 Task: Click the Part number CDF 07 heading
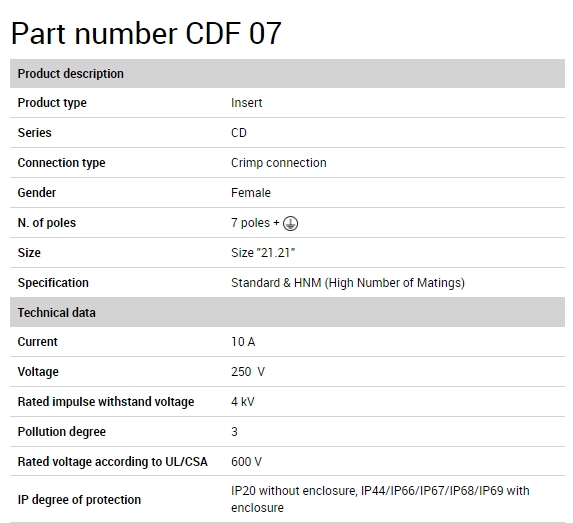tap(146, 34)
